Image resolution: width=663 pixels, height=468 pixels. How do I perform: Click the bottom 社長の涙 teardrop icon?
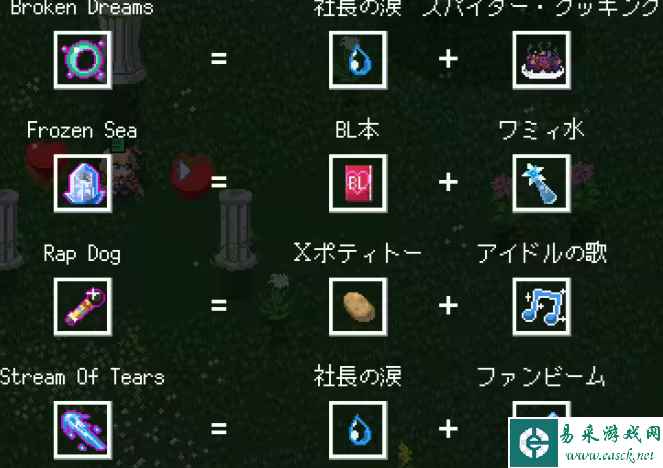pos(358,430)
